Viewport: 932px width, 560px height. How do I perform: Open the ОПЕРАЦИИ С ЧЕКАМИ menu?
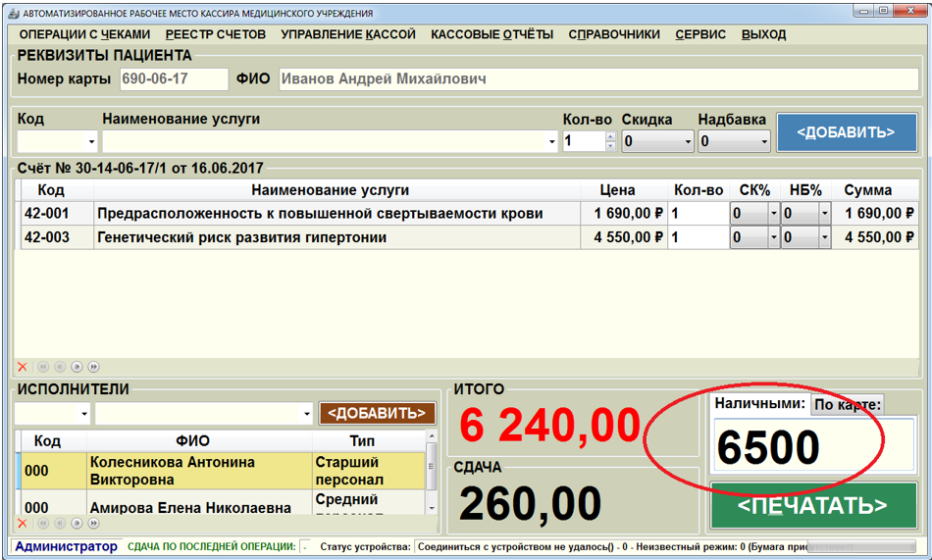pos(84,34)
